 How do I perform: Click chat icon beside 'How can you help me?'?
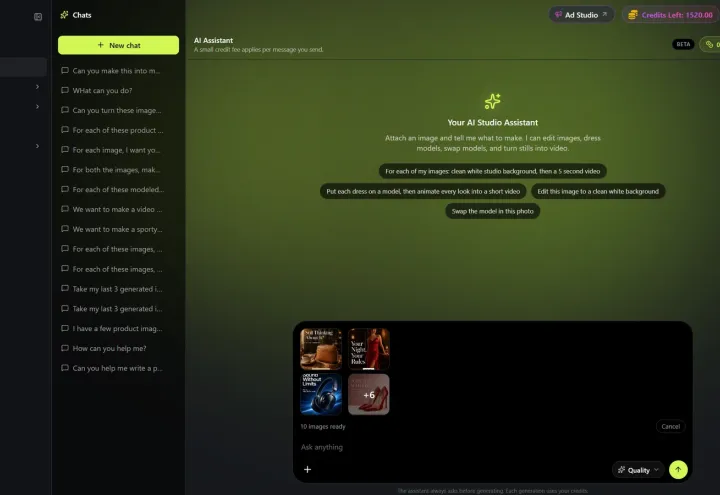[x=65, y=348]
